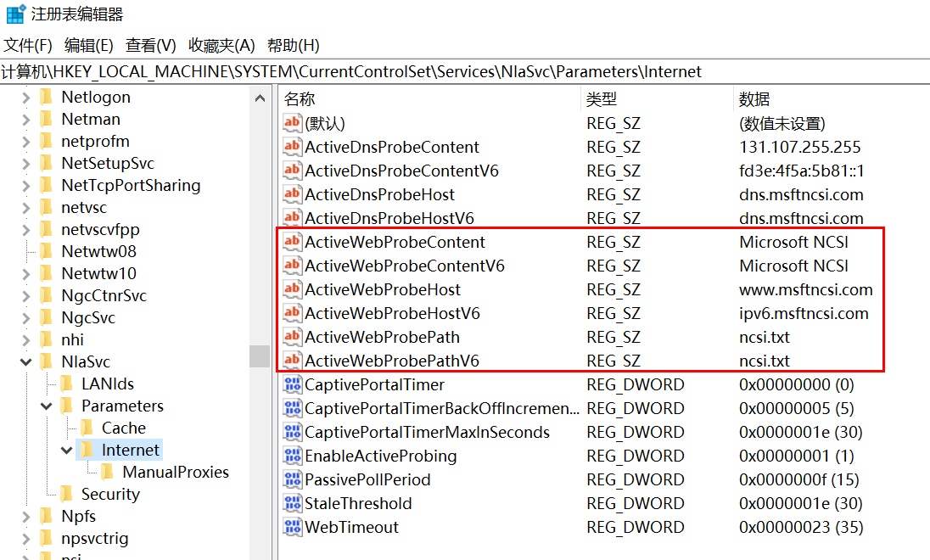Select the Netwtw08 tree item

click(x=98, y=251)
